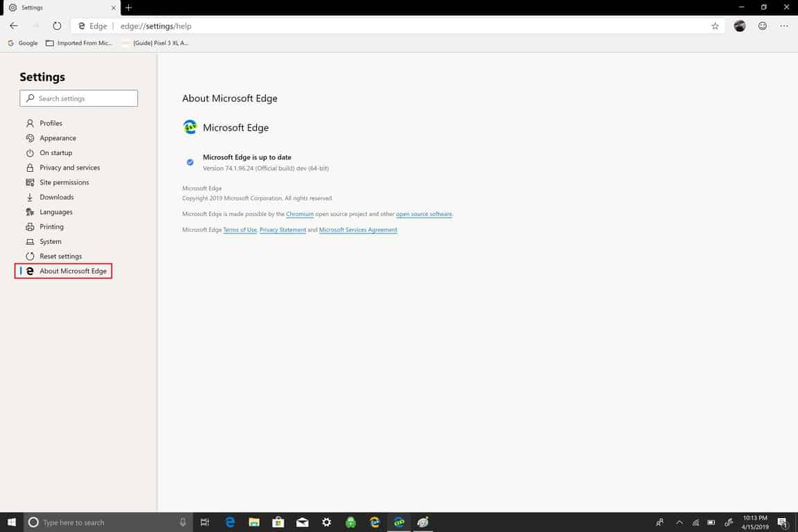798x532 pixels.
Task: Click the open source software link
Action: pyautogui.click(x=424, y=215)
